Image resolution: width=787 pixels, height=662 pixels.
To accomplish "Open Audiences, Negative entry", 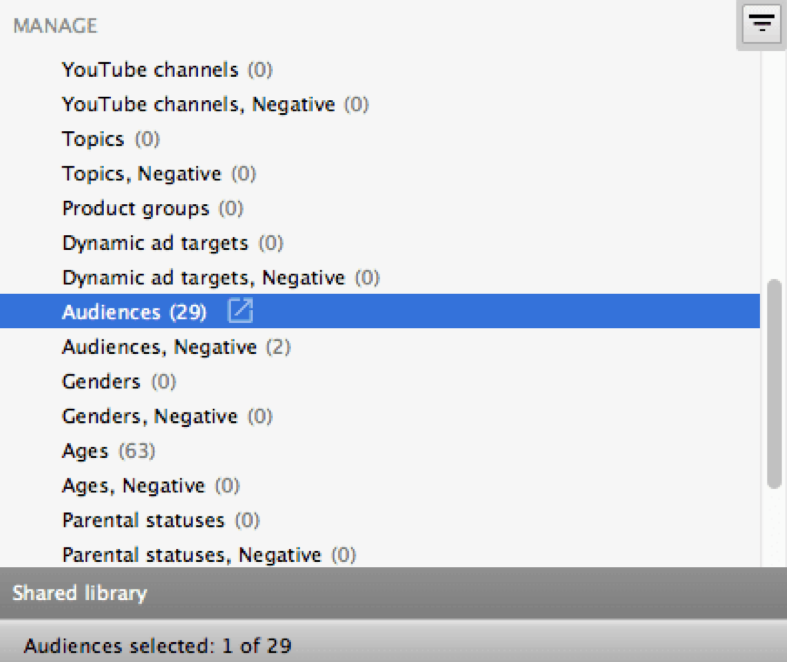I will coord(160,347).
